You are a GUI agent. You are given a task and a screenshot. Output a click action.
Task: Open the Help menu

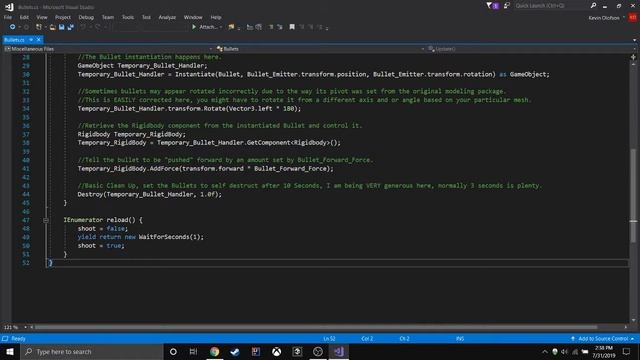(216, 17)
